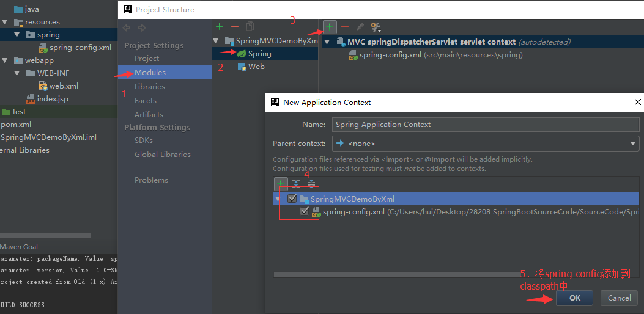Image resolution: width=644 pixels, height=314 pixels.
Task: Click the back navigation arrow in Project Structure
Action: (x=127, y=28)
